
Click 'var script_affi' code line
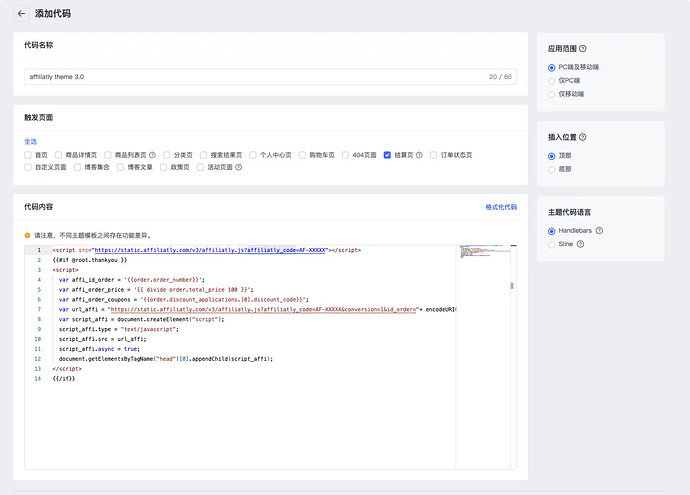coord(141,319)
